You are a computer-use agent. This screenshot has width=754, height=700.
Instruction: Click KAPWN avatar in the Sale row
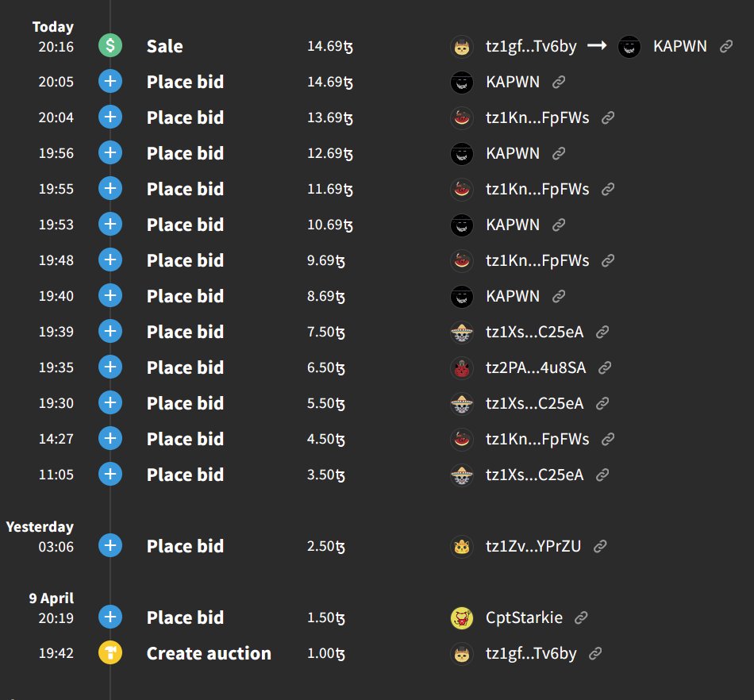point(629,47)
